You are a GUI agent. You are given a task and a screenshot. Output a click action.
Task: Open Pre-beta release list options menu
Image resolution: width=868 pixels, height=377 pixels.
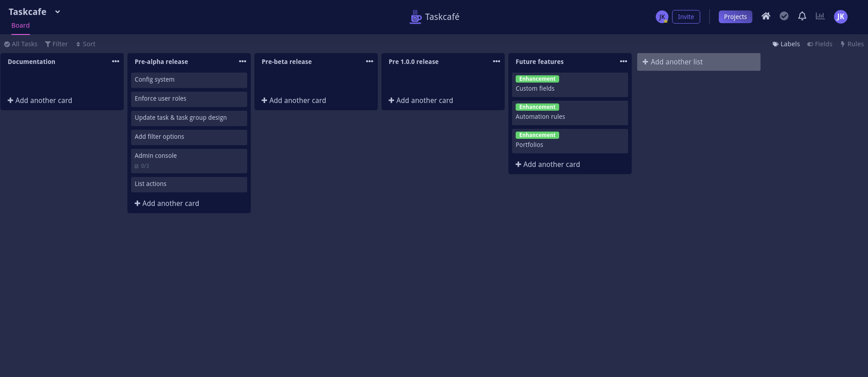point(370,61)
